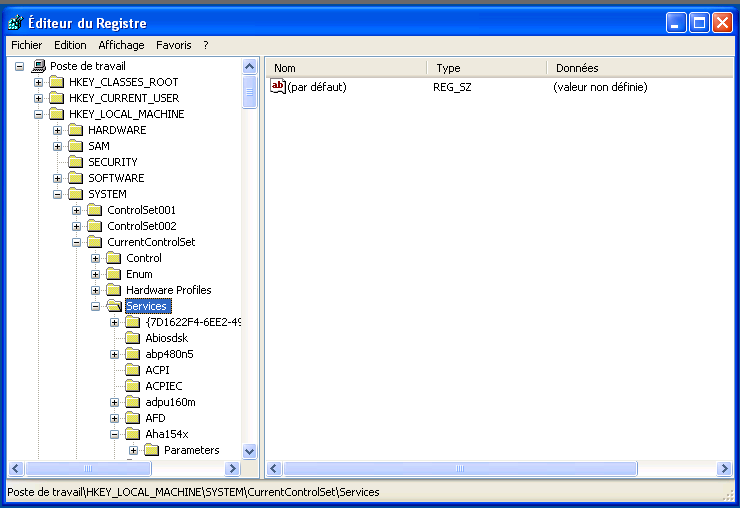Click the Enum folder icon

coord(114,274)
